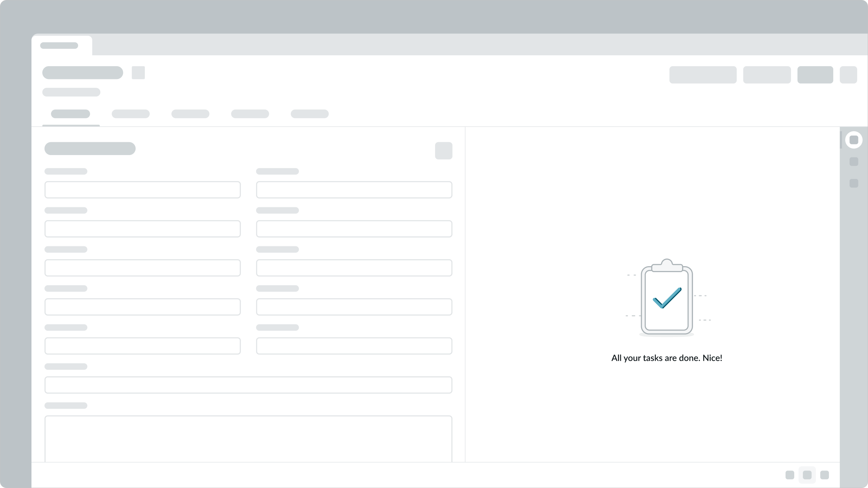Select the second field in the right form column
Image resolution: width=868 pixels, height=488 pixels.
(354, 229)
